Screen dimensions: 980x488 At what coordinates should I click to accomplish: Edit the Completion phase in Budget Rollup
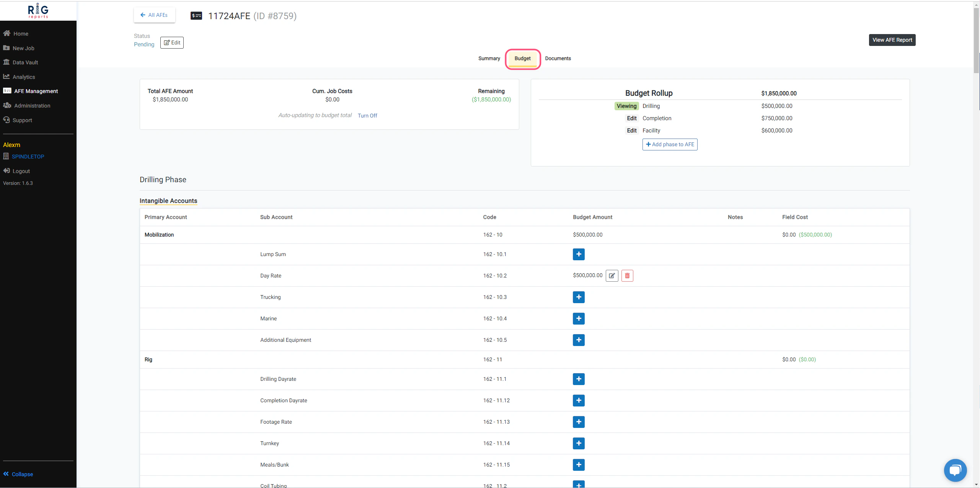point(631,118)
